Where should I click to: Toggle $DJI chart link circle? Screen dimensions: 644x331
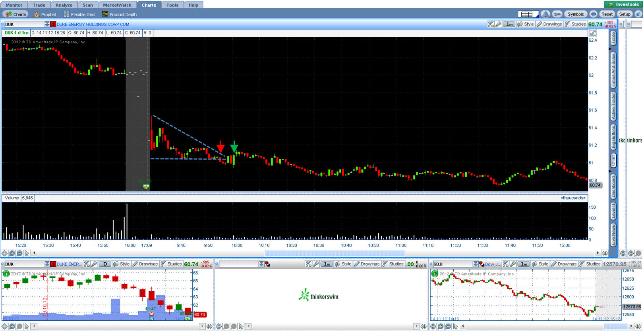pyautogui.click(x=431, y=264)
